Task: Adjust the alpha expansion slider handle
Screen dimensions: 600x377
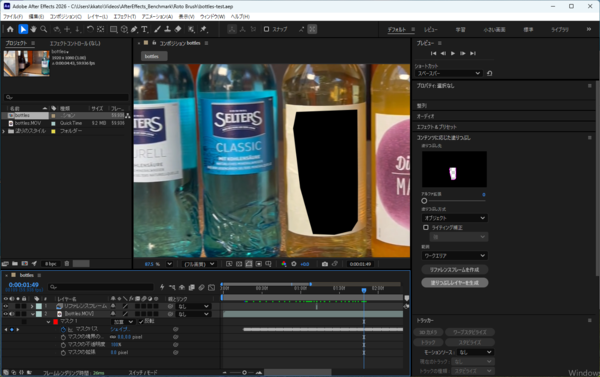Action: pyautogui.click(x=424, y=201)
